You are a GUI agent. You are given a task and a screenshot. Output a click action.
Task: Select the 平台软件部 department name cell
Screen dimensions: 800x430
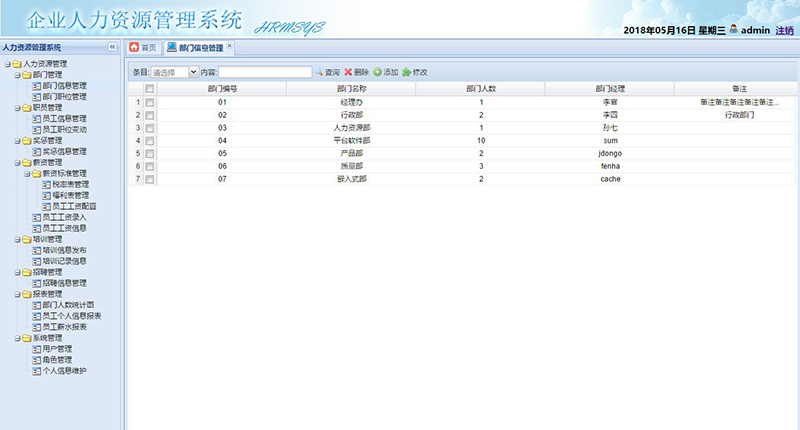[x=352, y=141]
